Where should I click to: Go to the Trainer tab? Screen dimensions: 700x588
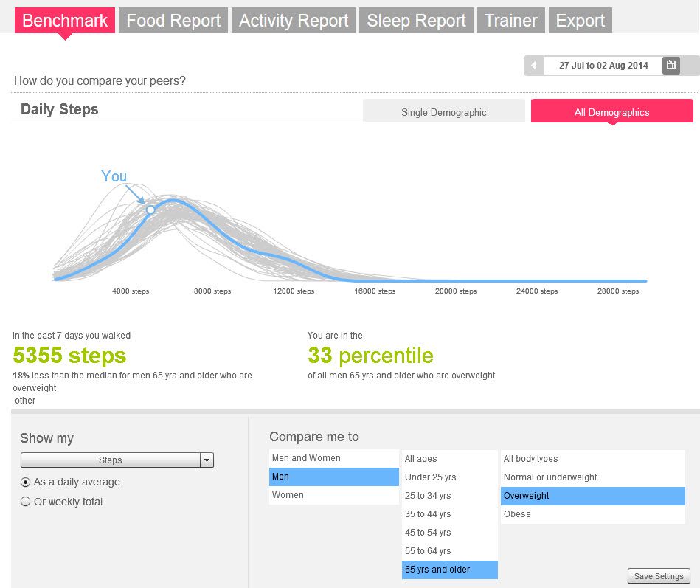[510, 21]
